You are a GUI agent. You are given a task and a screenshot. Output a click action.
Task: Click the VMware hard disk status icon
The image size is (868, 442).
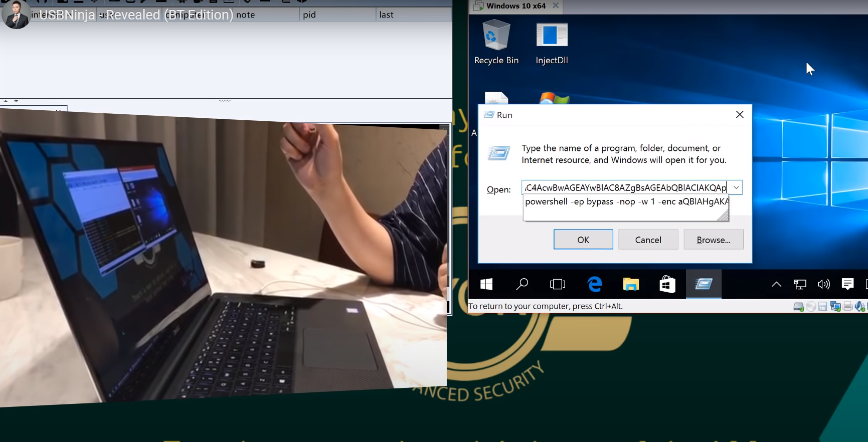coord(799,306)
